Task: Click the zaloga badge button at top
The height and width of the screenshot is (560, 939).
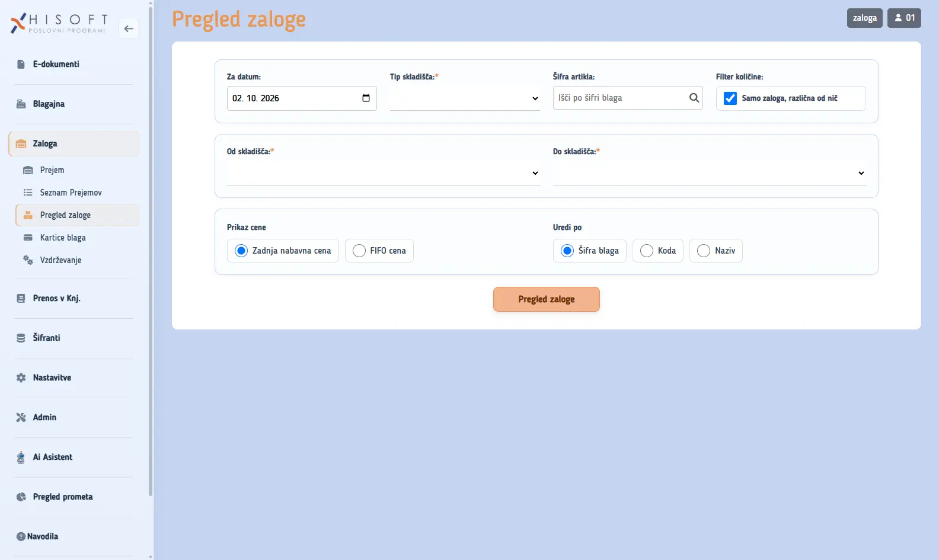Action: pos(865,18)
